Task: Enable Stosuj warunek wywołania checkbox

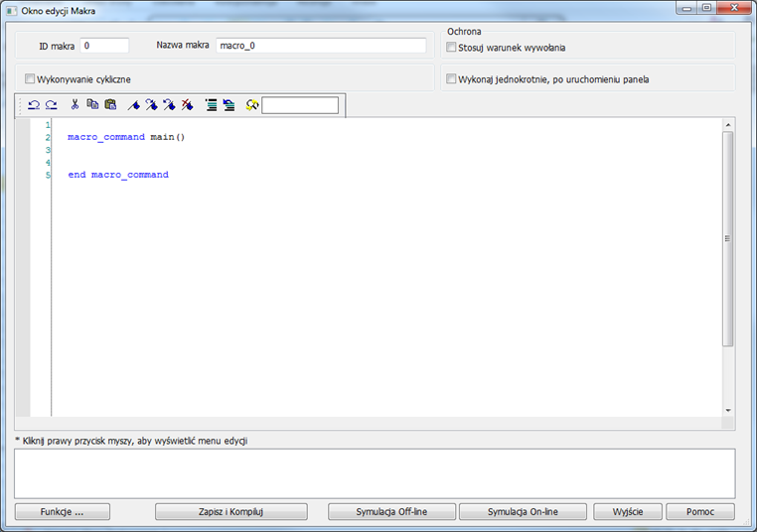Action: tap(451, 48)
